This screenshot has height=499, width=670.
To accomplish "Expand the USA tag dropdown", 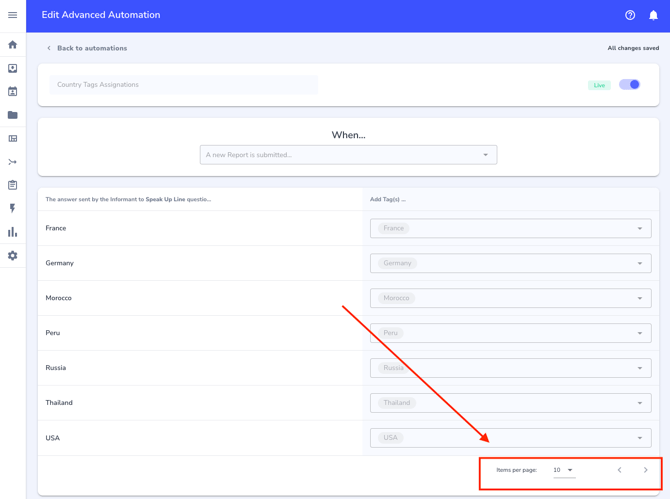I will point(640,438).
